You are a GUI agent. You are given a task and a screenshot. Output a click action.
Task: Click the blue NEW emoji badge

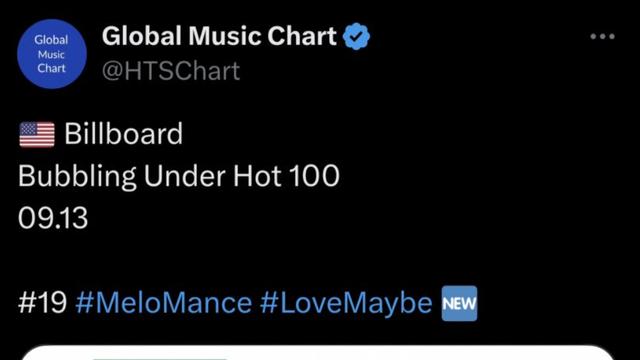pos(459,303)
